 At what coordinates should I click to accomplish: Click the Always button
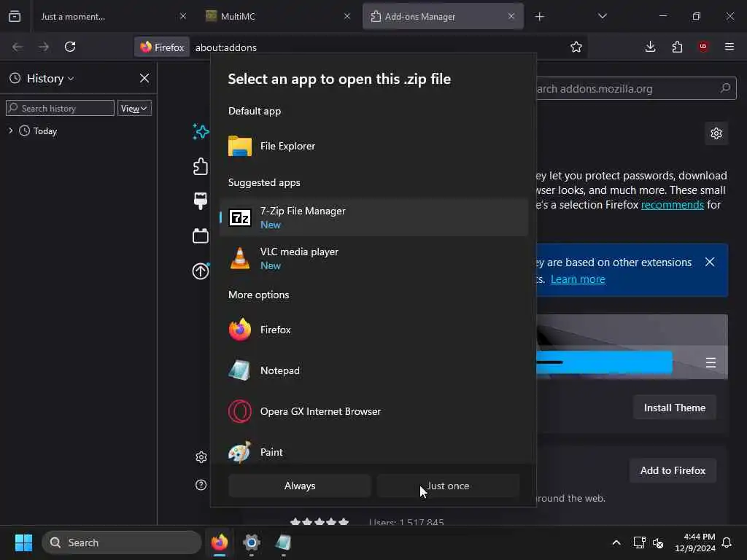pos(300,486)
